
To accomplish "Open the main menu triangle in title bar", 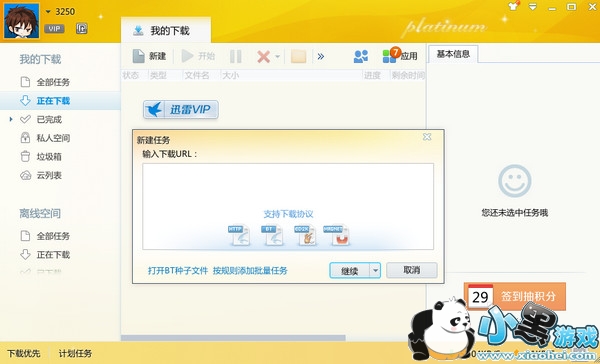I will 533,7.
